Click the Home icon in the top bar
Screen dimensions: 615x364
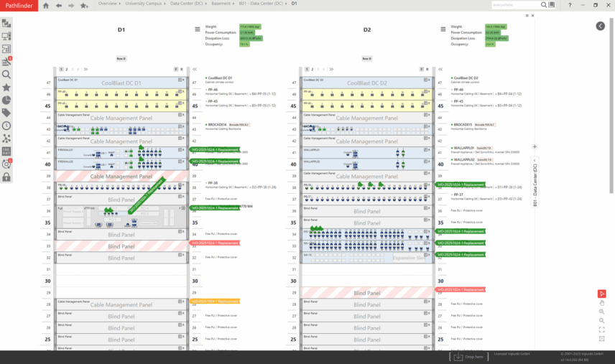point(46,5)
